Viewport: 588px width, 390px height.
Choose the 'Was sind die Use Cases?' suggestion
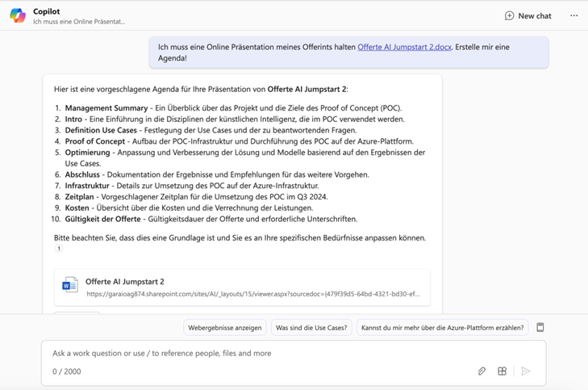pyautogui.click(x=311, y=328)
